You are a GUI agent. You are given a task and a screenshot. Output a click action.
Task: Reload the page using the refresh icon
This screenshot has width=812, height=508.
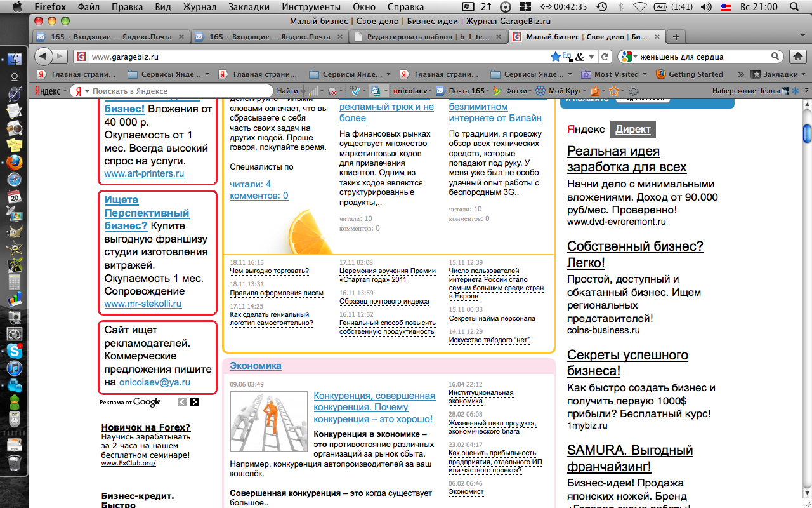point(605,57)
